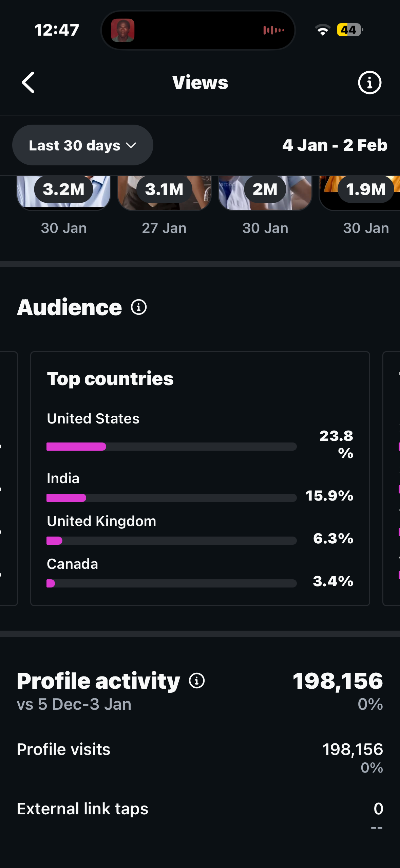Tap the audio waveform indicator in Dynamic Island
This screenshot has height=868, width=400.
click(x=274, y=30)
